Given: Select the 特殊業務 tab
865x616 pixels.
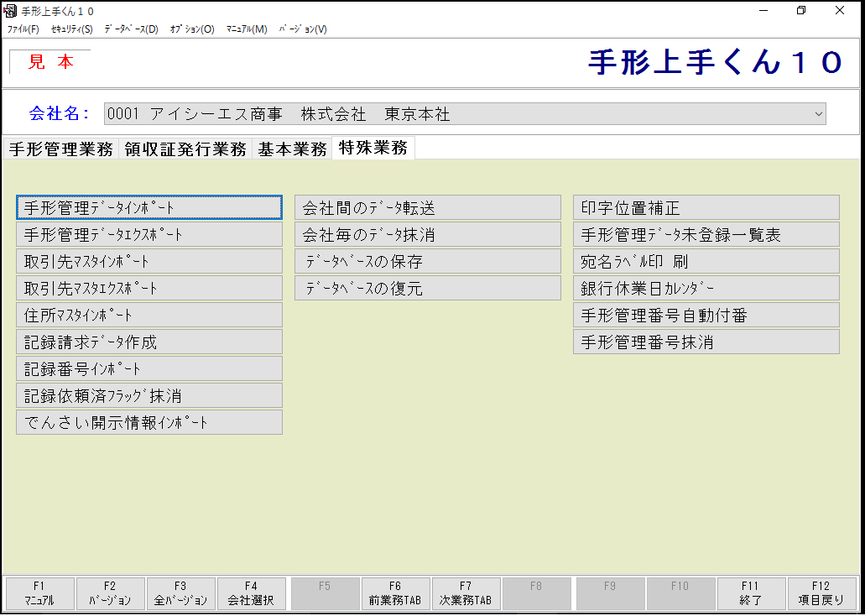Looking at the screenshot, I should [373, 148].
